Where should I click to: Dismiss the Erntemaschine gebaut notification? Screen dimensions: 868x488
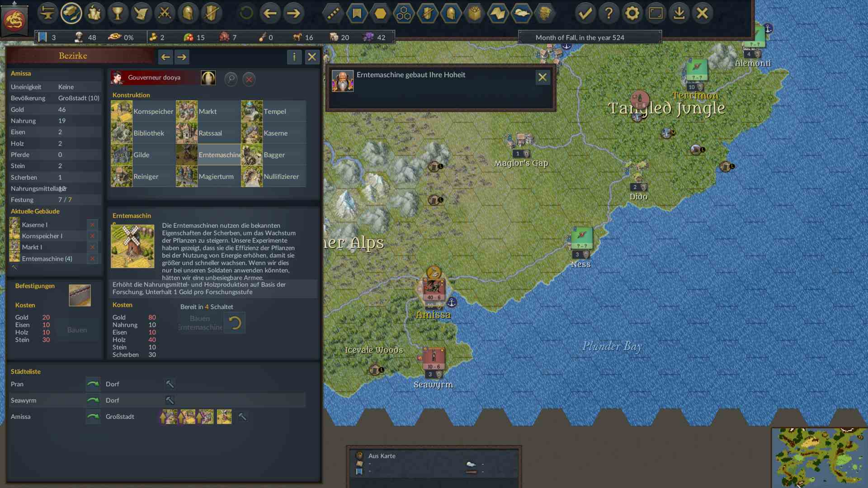click(x=542, y=77)
